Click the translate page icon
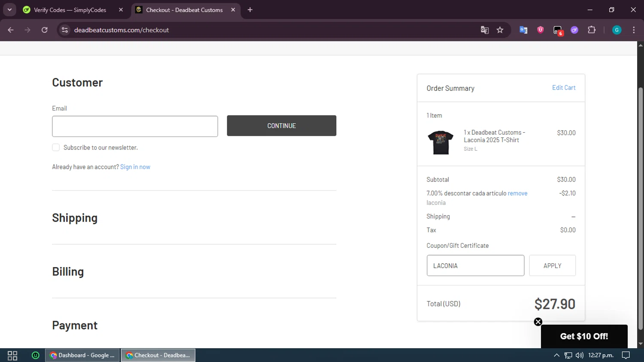The image size is (644, 362). [485, 30]
